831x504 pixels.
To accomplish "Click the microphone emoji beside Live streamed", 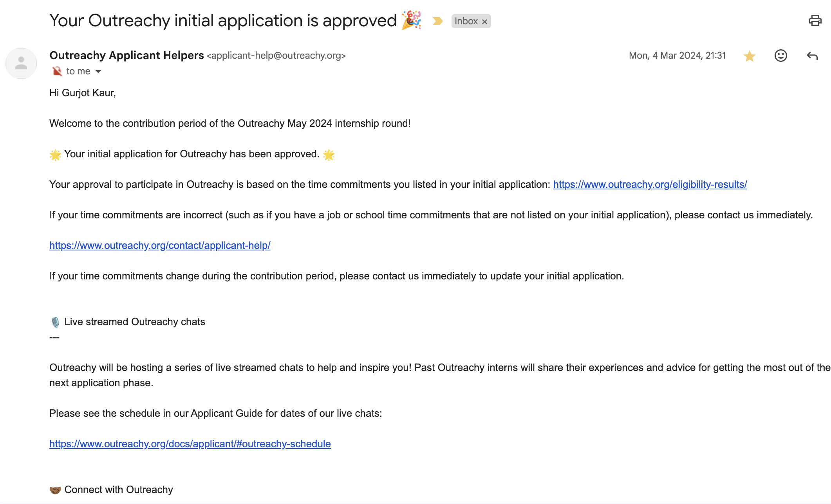I will pos(55,322).
